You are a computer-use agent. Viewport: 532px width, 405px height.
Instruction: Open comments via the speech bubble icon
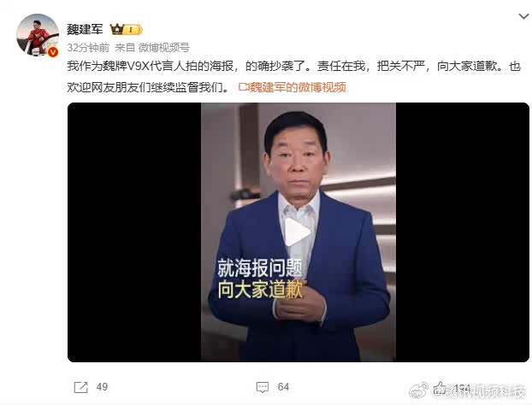tap(263, 387)
